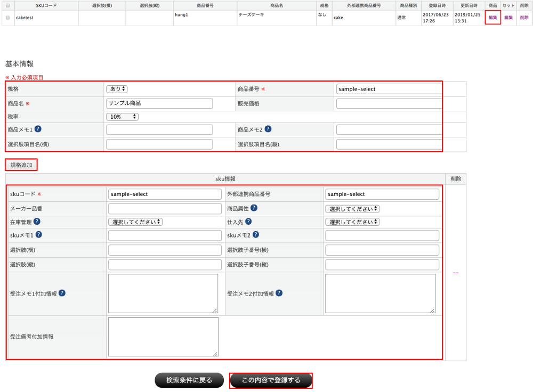Expand the 仕入先 select dropdown
Screen dimensions: 533x392
352,222
